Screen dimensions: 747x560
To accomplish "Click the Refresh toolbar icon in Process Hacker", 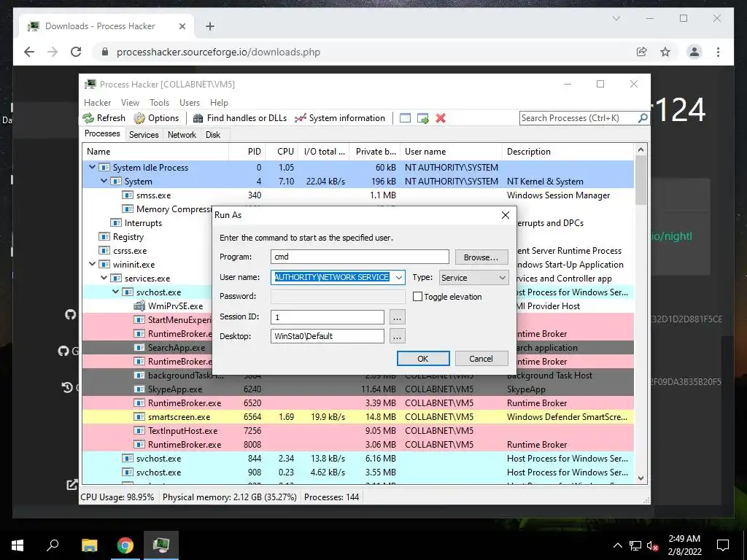I will (x=88, y=118).
